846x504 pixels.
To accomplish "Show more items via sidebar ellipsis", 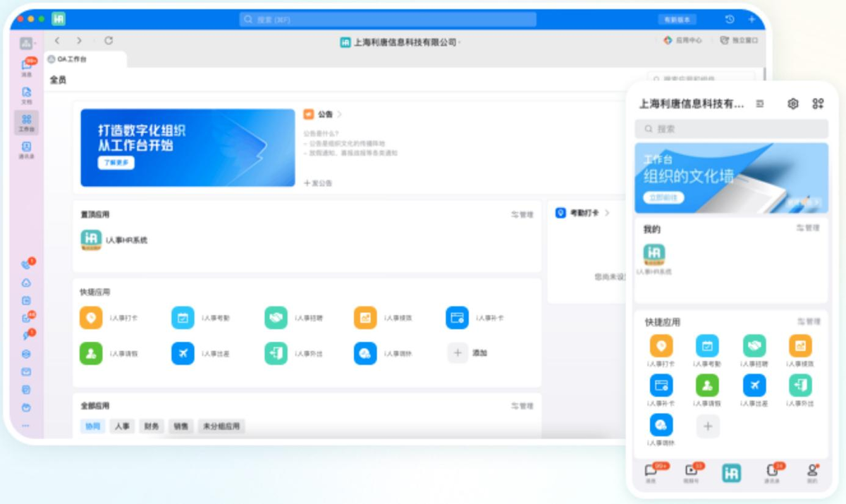I will [x=27, y=425].
